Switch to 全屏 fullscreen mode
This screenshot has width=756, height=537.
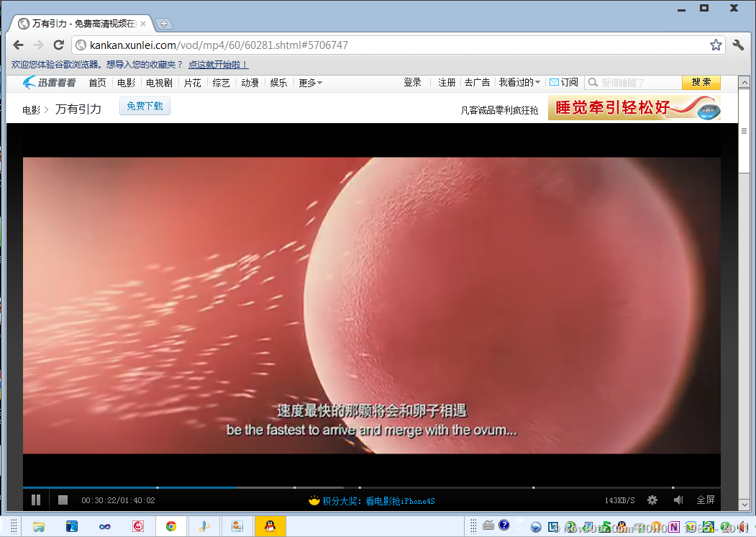pyautogui.click(x=706, y=500)
